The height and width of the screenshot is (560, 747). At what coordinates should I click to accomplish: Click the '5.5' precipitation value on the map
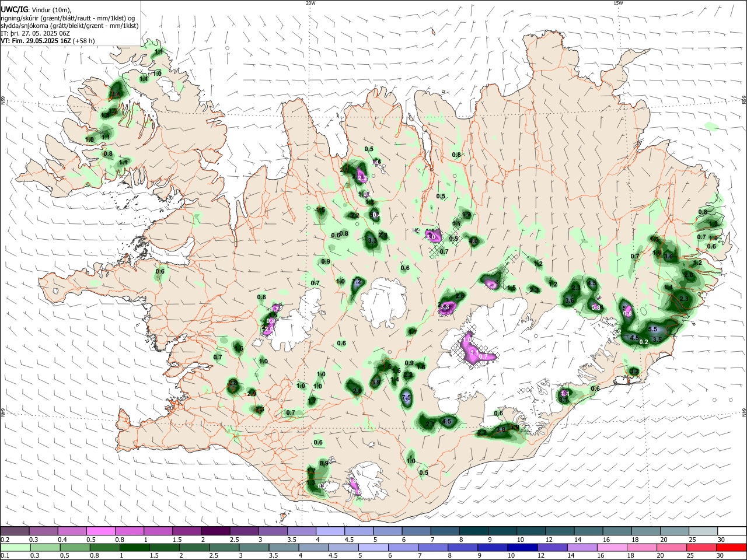click(653, 330)
